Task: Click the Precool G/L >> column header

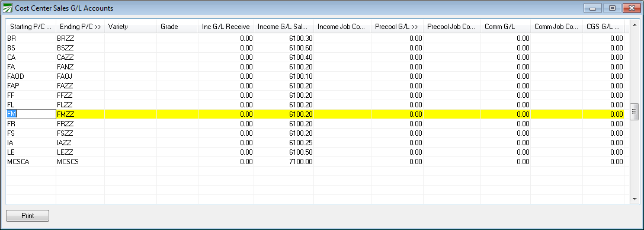Action: [x=397, y=27]
